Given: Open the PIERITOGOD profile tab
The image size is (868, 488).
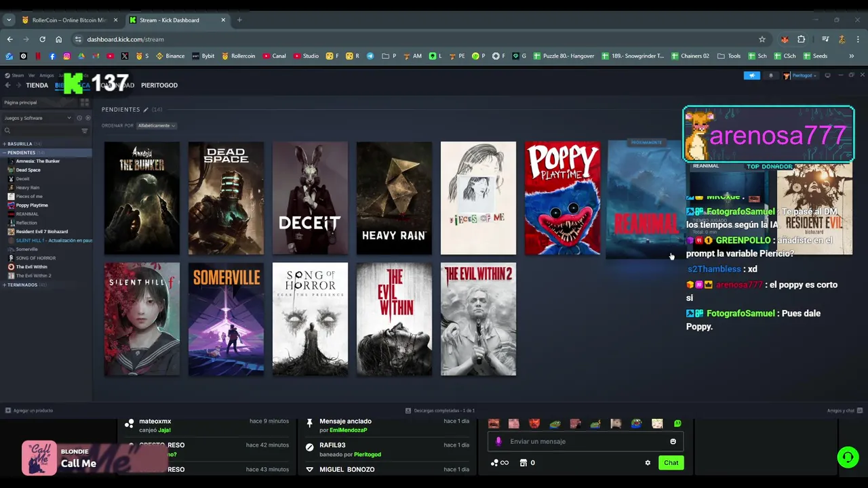Looking at the screenshot, I should (x=159, y=85).
